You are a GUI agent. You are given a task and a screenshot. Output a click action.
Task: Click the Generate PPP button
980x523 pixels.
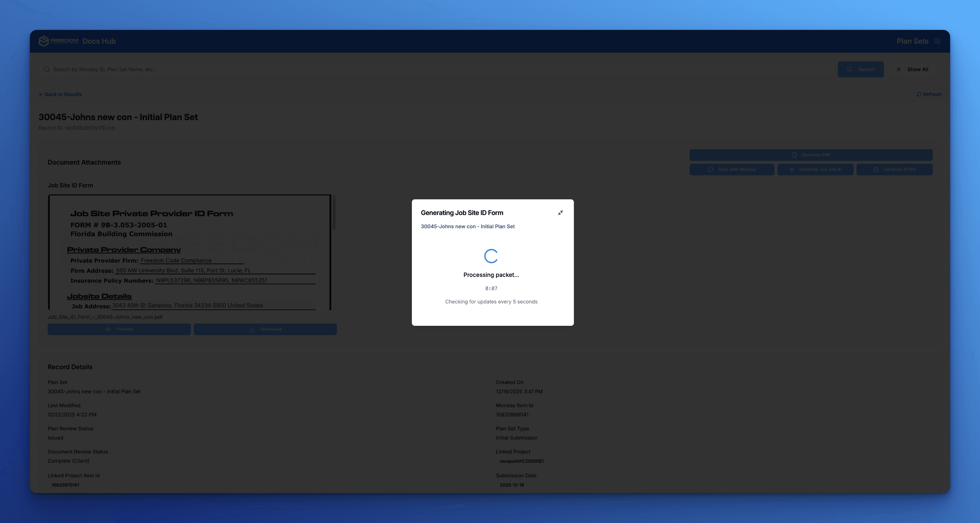pyautogui.click(x=811, y=155)
